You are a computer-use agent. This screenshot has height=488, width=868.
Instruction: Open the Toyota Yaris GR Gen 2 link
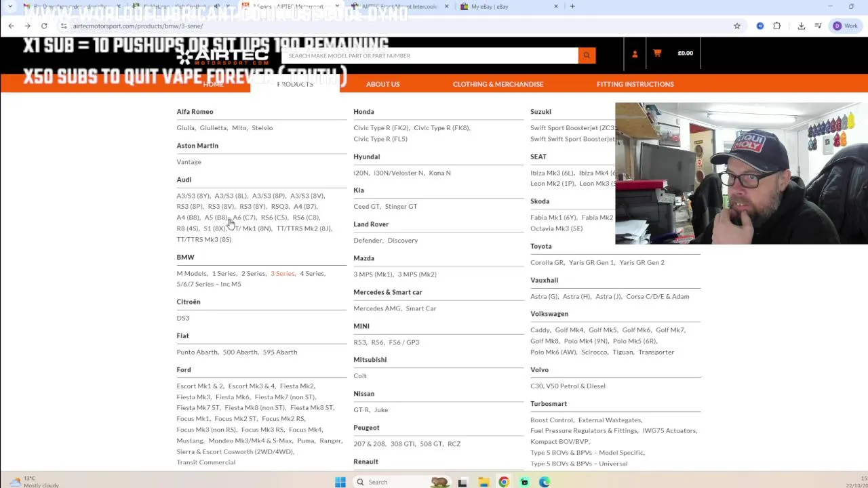tap(642, 262)
